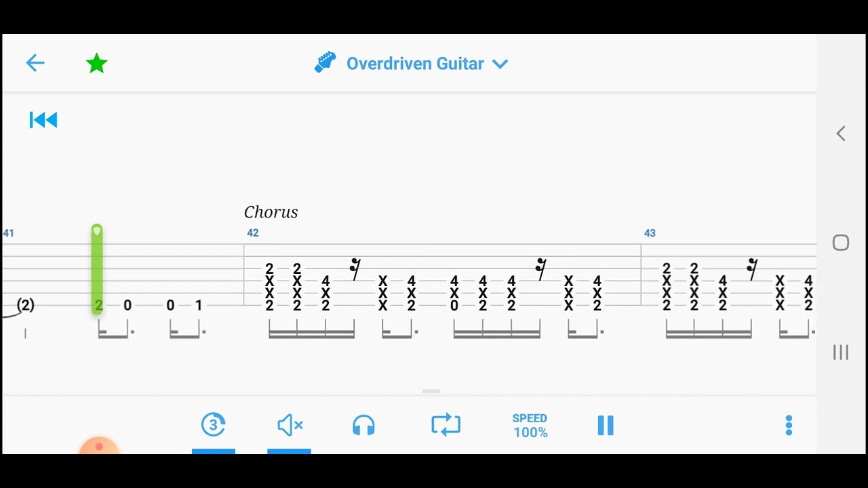Tap the headphones icon

pos(364,426)
